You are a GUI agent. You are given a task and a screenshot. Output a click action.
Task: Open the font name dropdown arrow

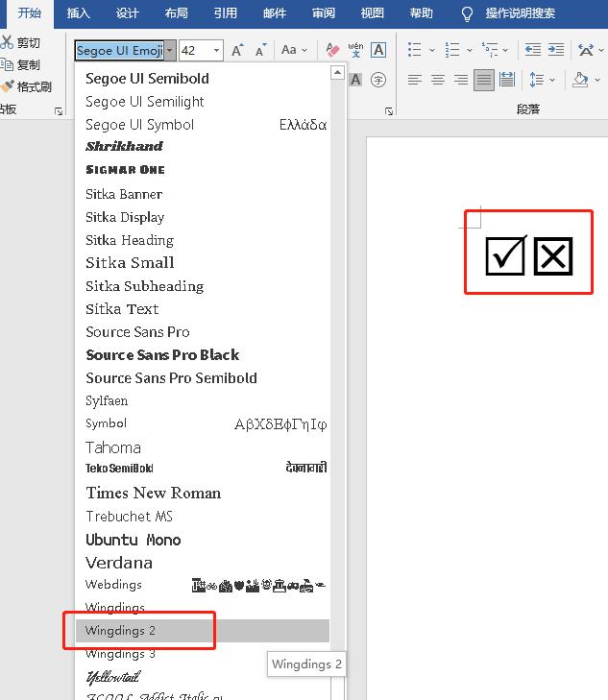[x=170, y=51]
